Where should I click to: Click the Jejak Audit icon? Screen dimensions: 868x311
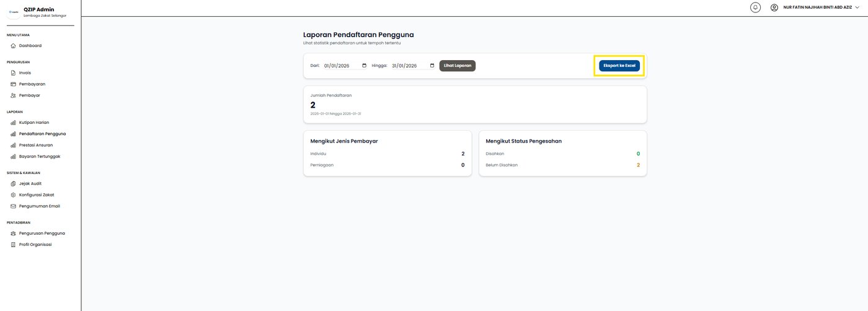point(13,184)
